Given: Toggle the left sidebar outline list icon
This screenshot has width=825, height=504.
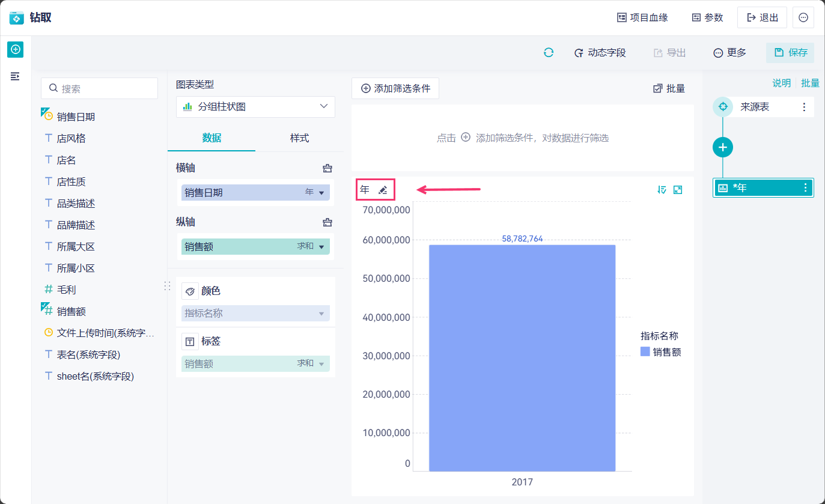Looking at the screenshot, I should 15,76.
